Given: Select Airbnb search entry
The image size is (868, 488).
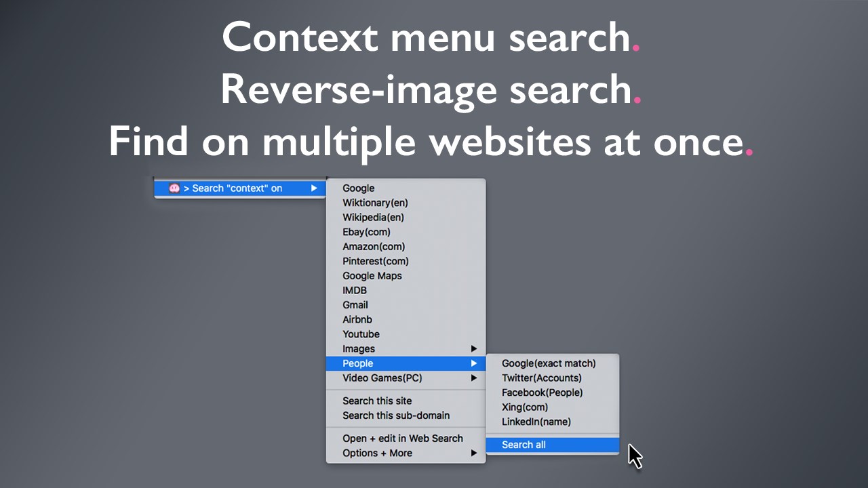Looking at the screenshot, I should coord(406,319).
